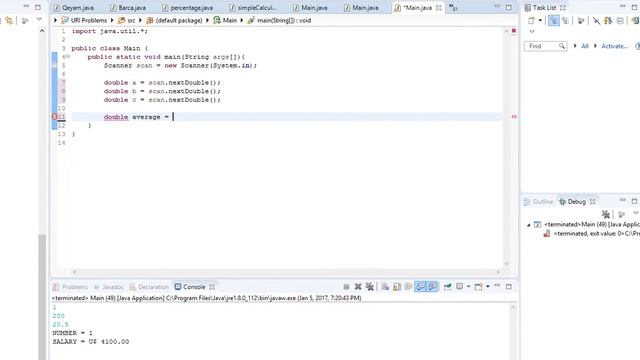Click the editor horizontal scrollbar
The image size is (640, 360).
tap(286, 272)
